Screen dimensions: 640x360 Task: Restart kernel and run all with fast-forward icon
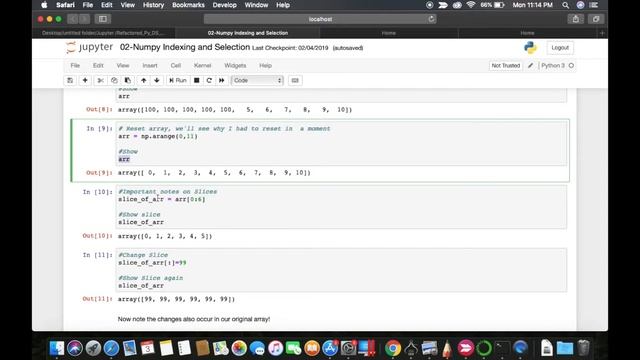pos(222,80)
